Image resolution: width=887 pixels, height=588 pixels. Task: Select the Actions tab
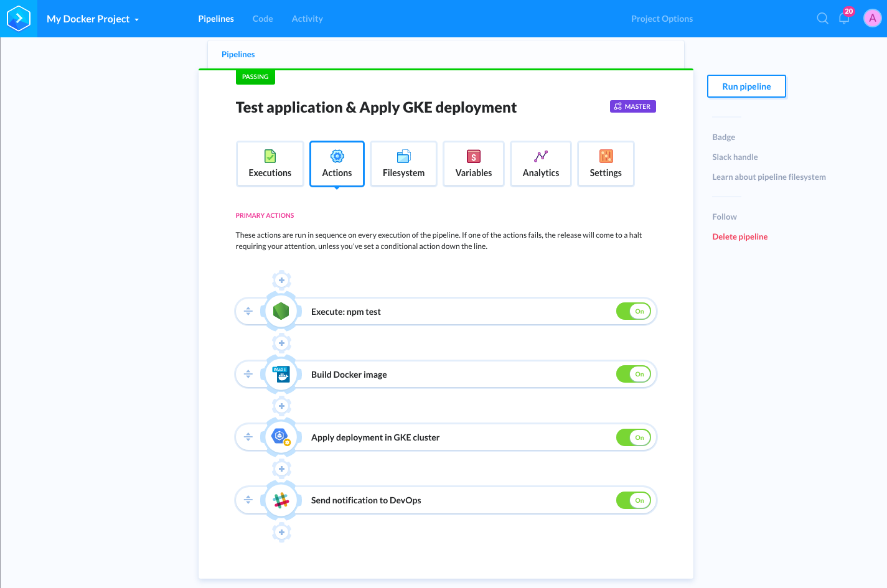coord(337,164)
